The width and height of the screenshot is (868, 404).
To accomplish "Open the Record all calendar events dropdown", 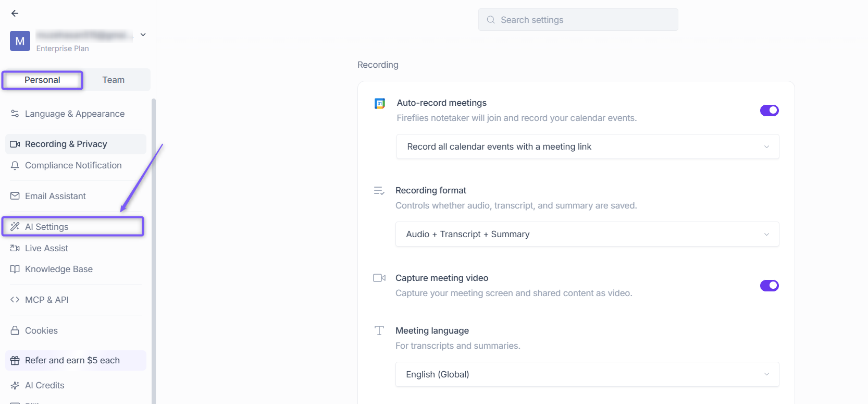I will click(x=588, y=146).
